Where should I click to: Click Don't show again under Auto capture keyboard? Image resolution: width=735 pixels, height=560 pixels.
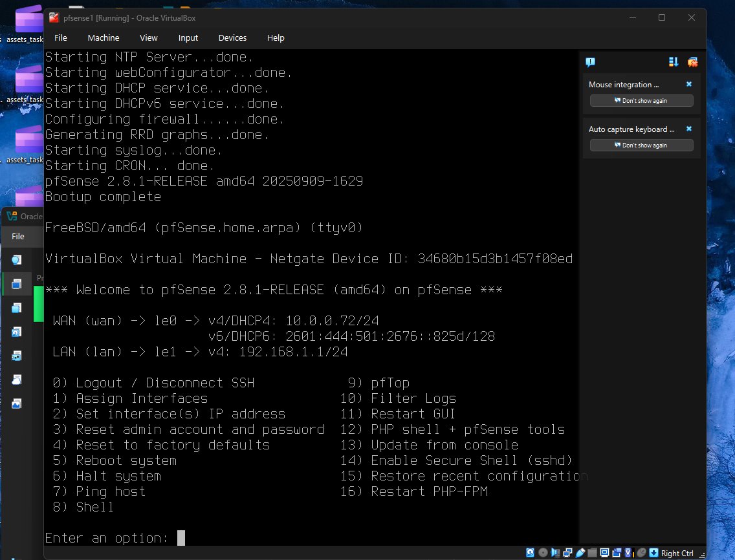tap(641, 145)
